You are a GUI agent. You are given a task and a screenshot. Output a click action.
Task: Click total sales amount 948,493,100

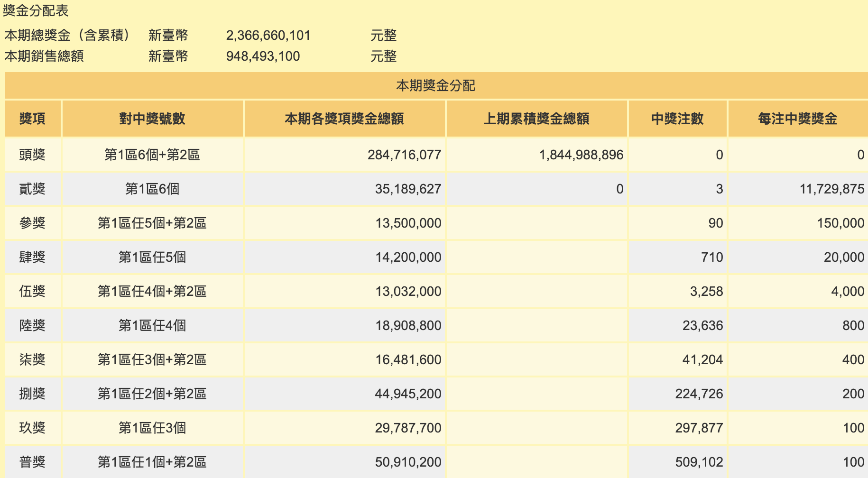point(263,56)
